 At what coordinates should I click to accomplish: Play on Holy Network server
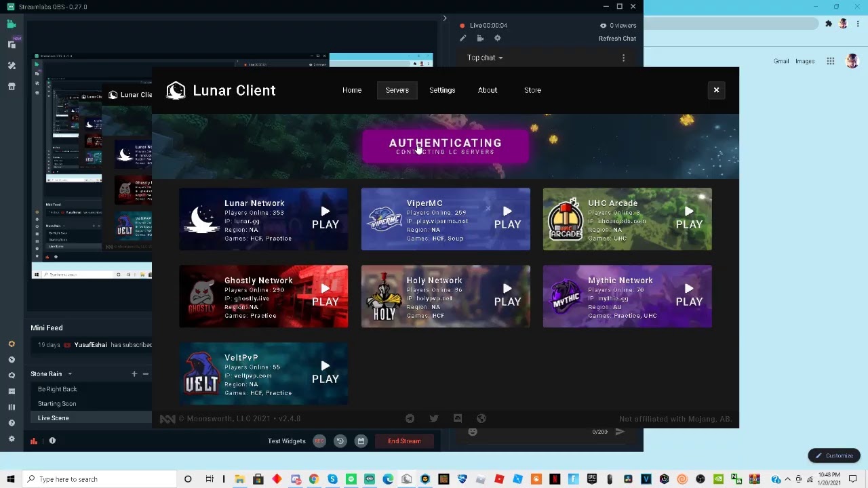pyautogui.click(x=507, y=296)
